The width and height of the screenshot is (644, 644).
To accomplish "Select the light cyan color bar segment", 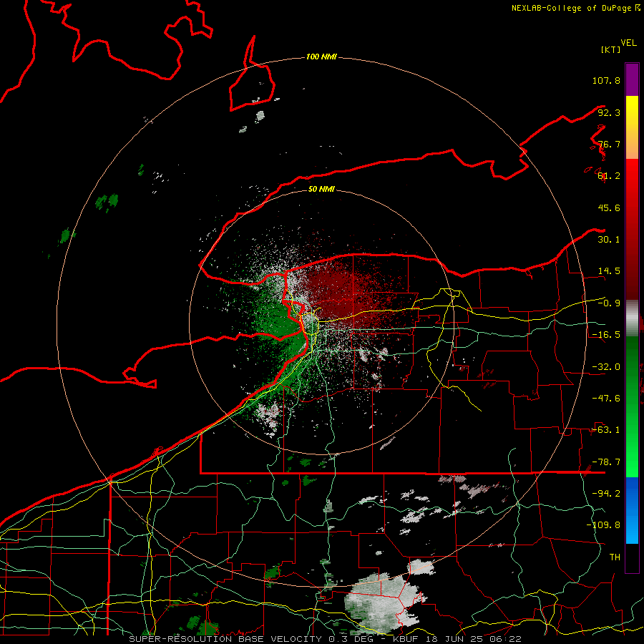I will coord(632,529).
